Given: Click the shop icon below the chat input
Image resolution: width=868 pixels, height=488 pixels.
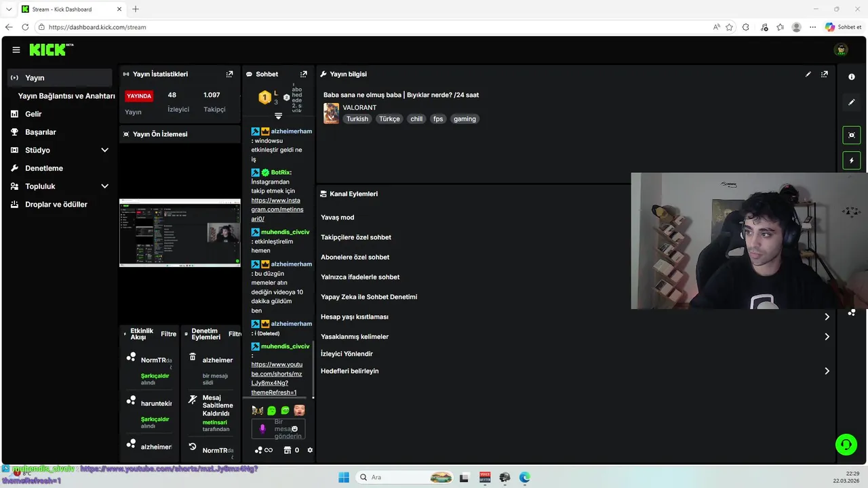Looking at the screenshot, I should pos(287,450).
